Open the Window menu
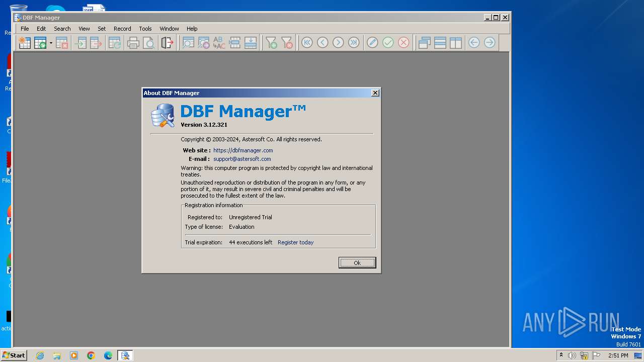 (x=169, y=29)
